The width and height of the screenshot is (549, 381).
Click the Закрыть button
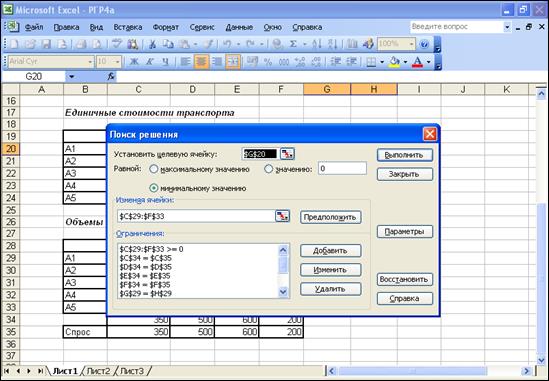[405, 174]
